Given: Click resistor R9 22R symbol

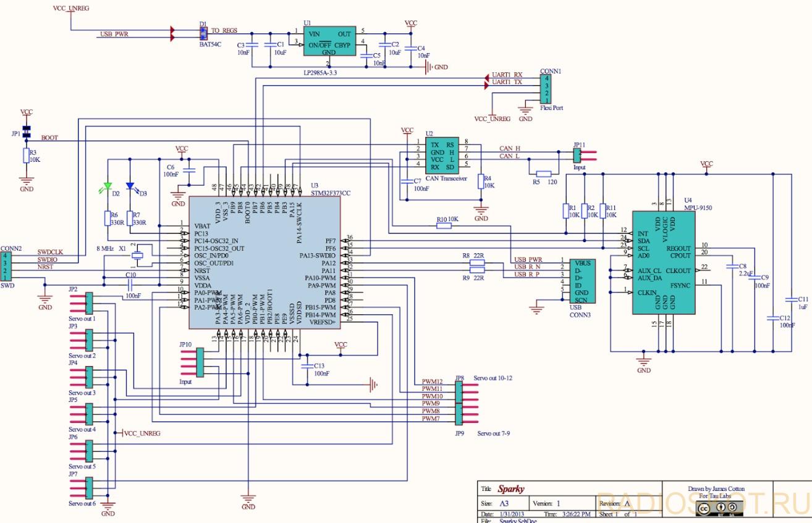Looking at the screenshot, I should point(477,270).
